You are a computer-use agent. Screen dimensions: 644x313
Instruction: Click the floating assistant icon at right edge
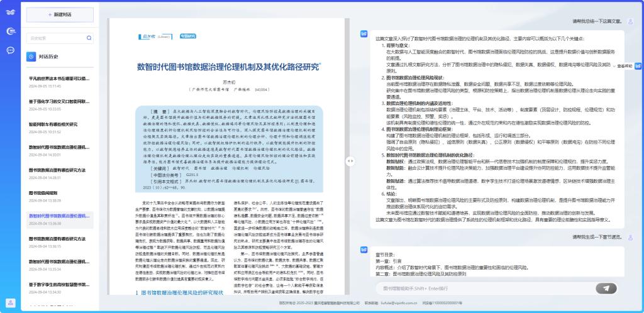coord(638,65)
